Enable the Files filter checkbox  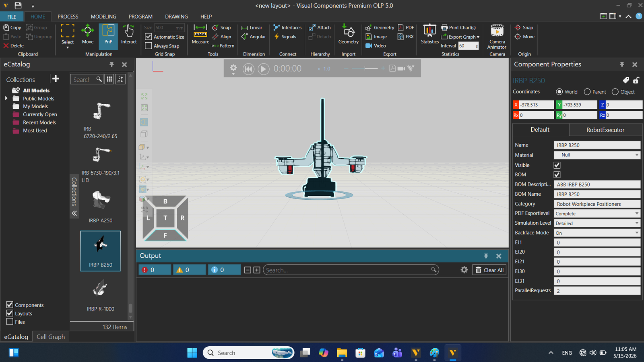coord(10,322)
